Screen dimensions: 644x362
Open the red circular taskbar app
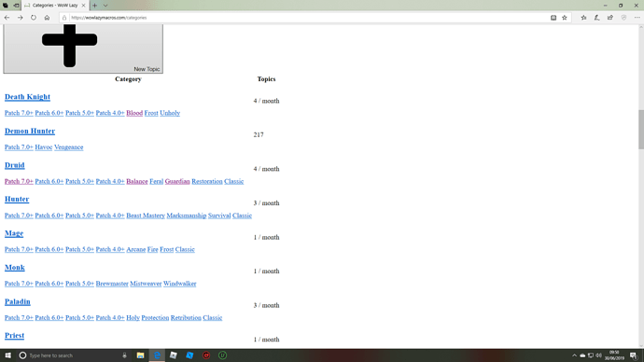(x=206, y=355)
